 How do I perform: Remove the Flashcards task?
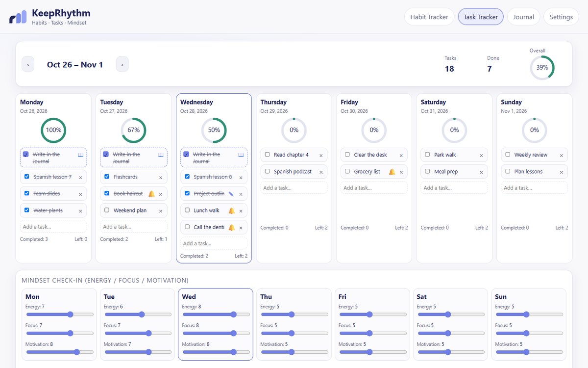click(x=161, y=177)
